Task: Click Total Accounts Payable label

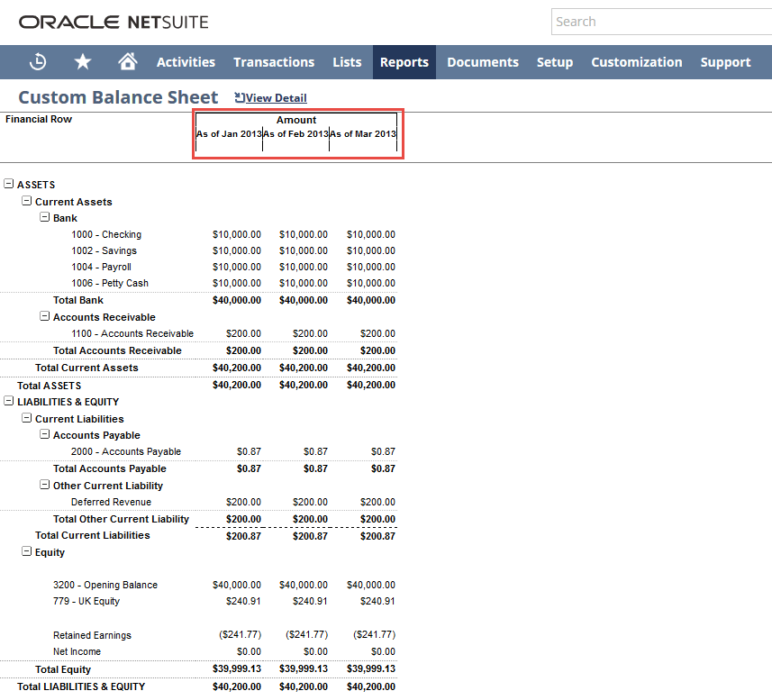Action: (x=110, y=468)
